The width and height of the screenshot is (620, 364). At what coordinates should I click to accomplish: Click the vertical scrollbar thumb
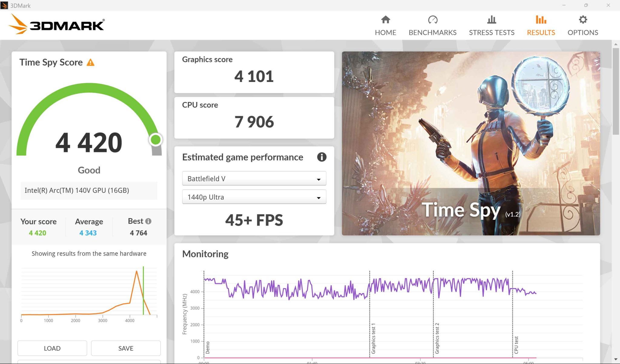tap(616, 91)
